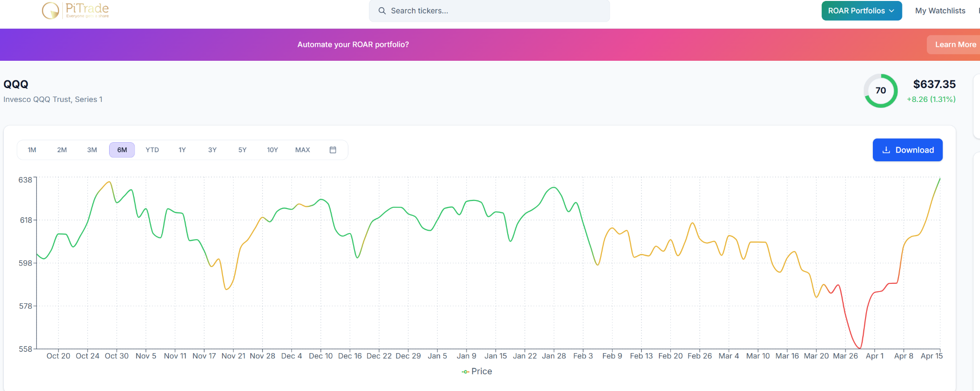Switch chart to 1Y range
Image resolution: width=980 pixels, height=391 pixels.
pos(182,150)
